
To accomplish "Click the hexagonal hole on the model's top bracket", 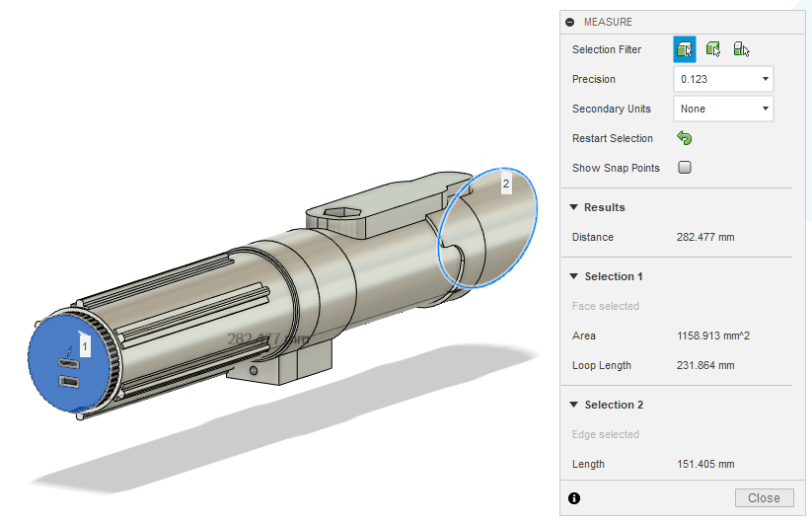I will coord(342,212).
